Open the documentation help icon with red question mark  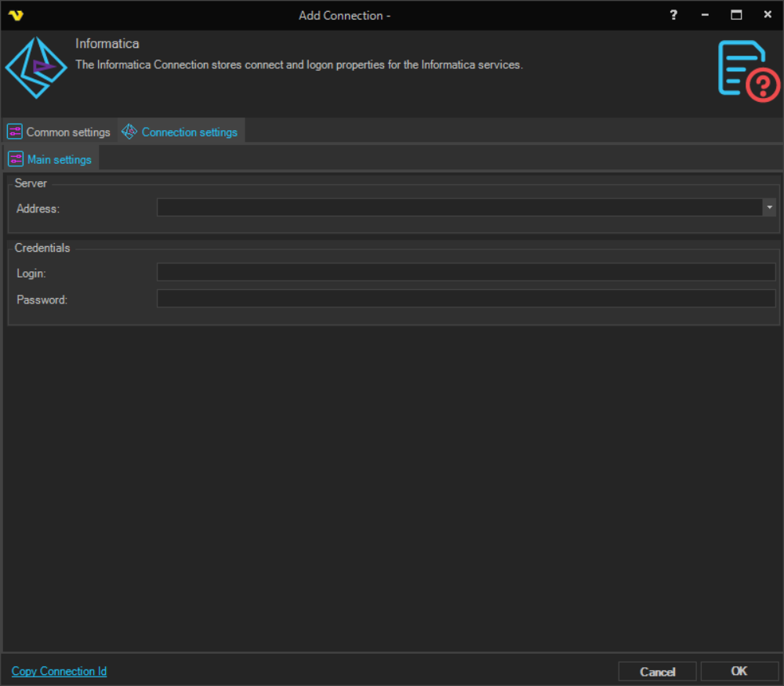[748, 71]
